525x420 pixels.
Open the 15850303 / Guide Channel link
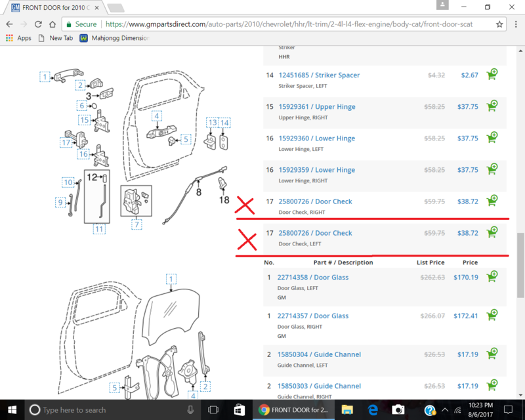tap(319, 386)
